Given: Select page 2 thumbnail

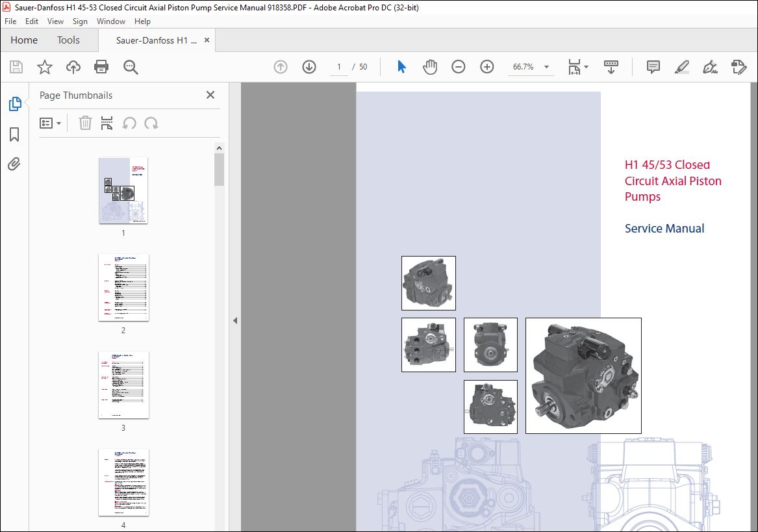Looking at the screenshot, I should 123,288.
